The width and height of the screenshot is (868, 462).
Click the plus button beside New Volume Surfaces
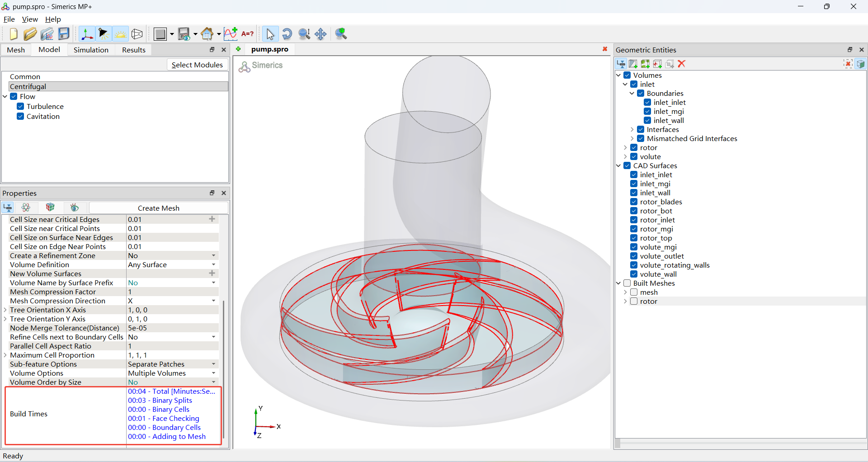(x=212, y=273)
